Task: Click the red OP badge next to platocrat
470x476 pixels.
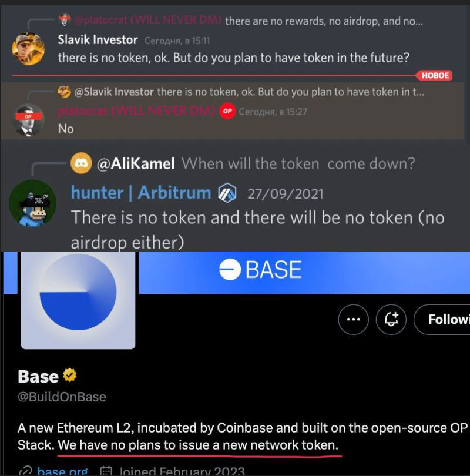Action: [227, 111]
